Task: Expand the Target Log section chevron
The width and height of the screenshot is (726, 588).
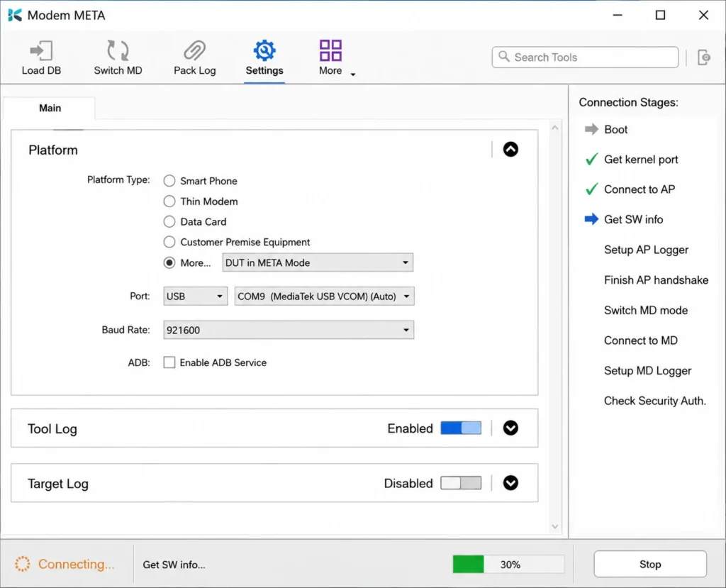Action: [510, 483]
